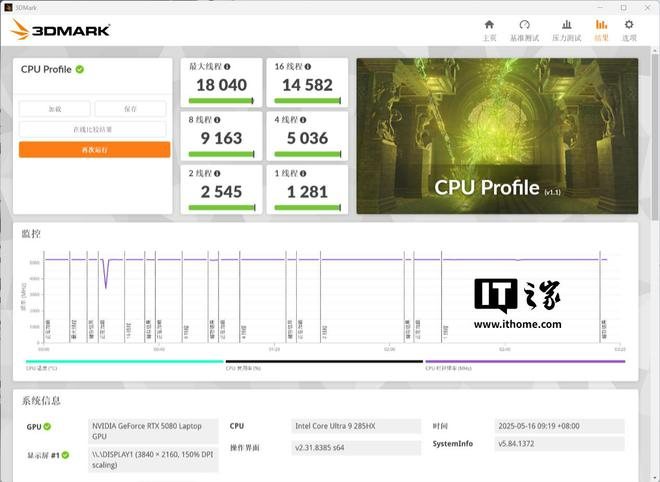This screenshot has width=660, height=482.
Task: Click the Intel Core Ultra 9 285HX field
Action: coord(356,426)
